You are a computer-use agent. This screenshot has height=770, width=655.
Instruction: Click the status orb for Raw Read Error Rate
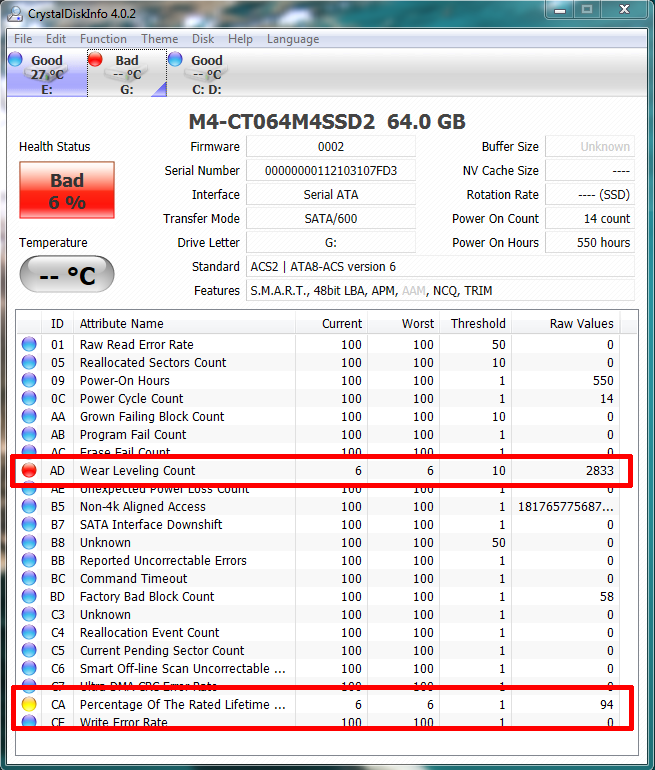coord(29,344)
